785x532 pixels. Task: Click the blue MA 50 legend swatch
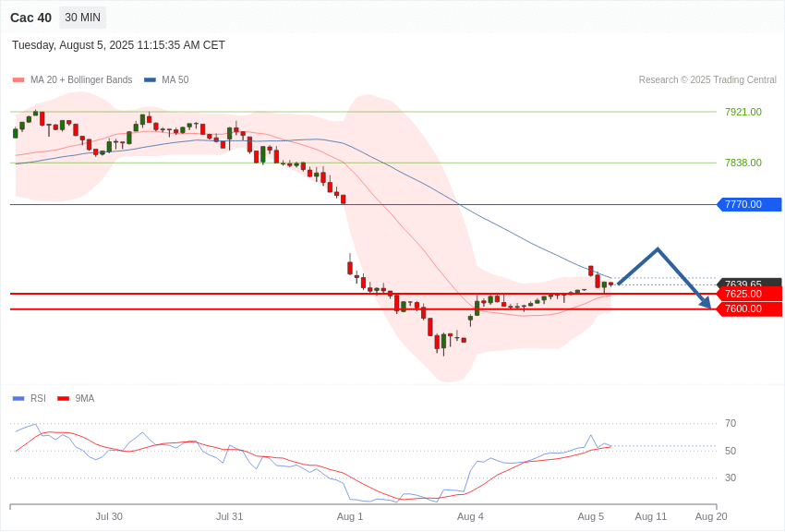(150, 80)
